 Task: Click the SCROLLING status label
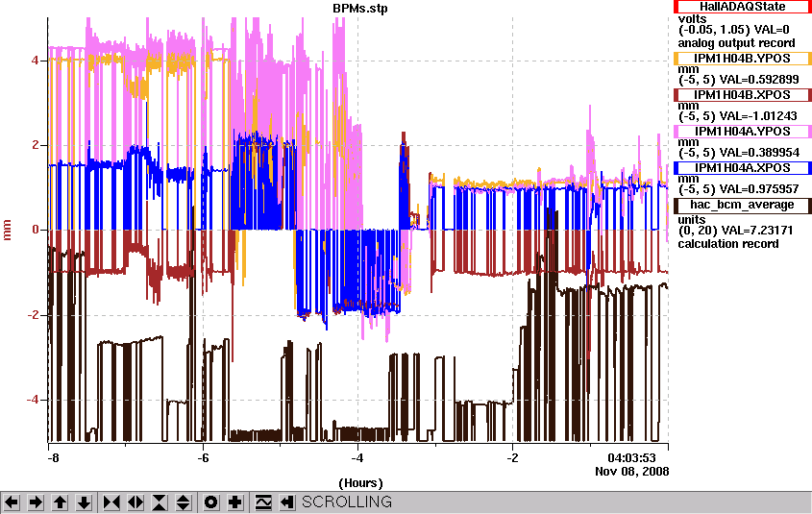click(347, 502)
